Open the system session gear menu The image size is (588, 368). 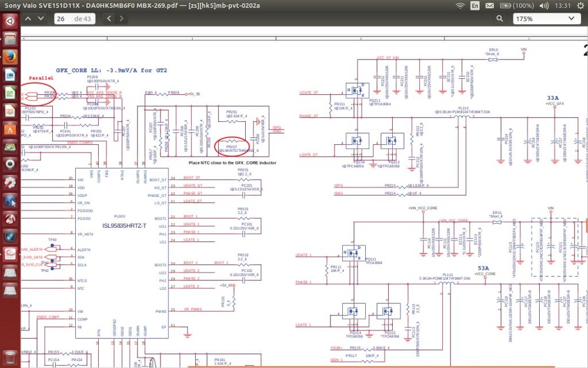point(580,5)
